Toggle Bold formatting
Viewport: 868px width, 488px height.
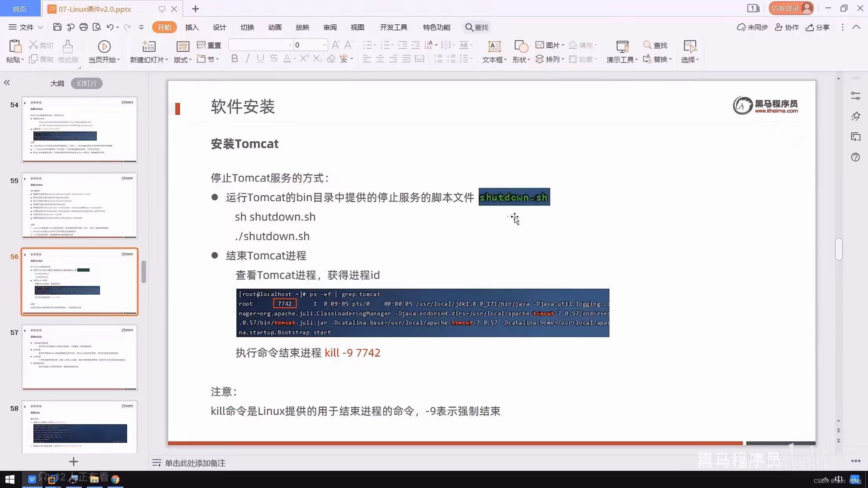point(235,59)
